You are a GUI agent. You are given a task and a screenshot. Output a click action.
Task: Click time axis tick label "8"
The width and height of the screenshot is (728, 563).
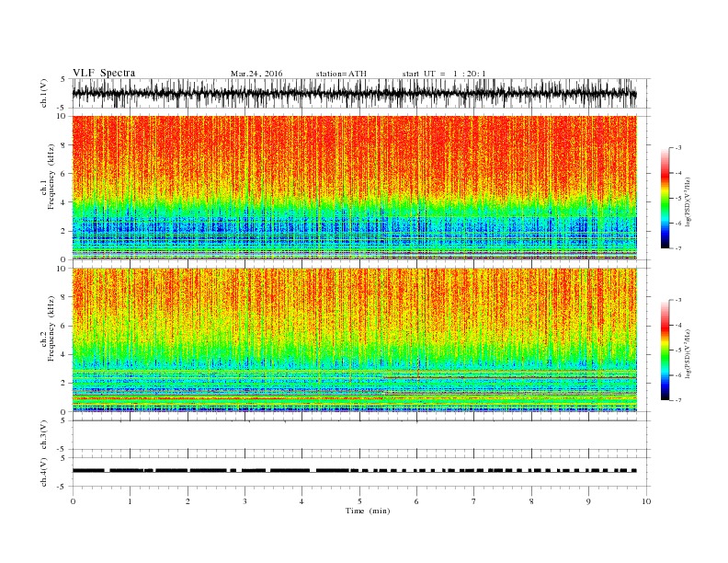(531, 501)
